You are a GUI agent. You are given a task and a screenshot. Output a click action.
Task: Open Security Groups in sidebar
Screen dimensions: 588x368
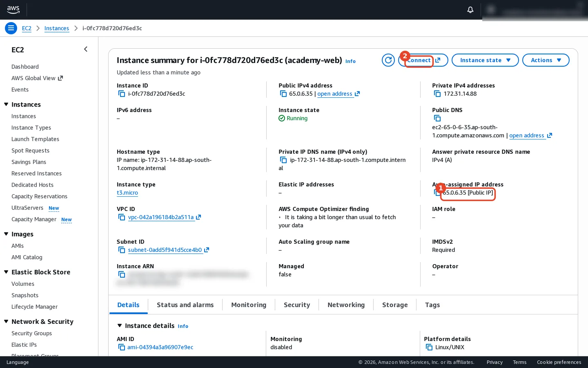click(x=32, y=333)
